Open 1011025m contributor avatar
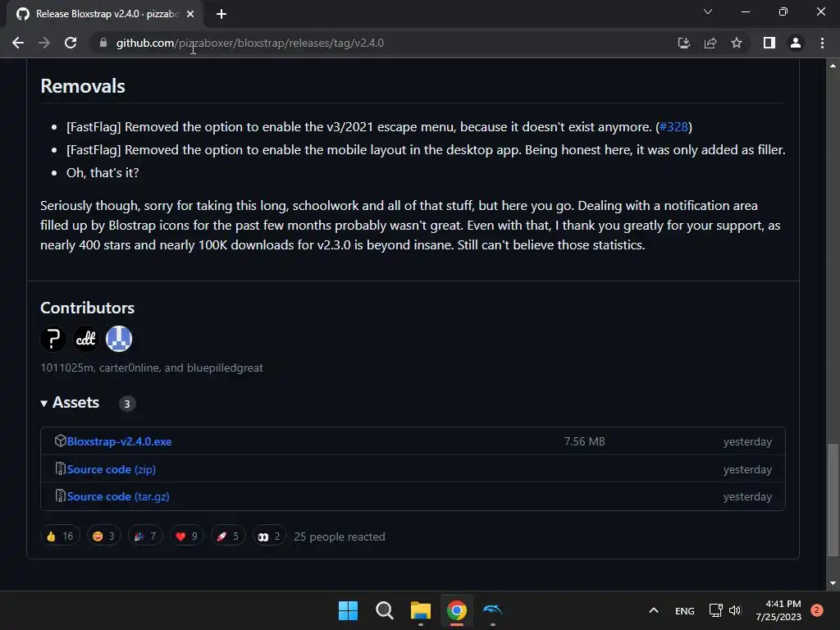 (x=53, y=339)
